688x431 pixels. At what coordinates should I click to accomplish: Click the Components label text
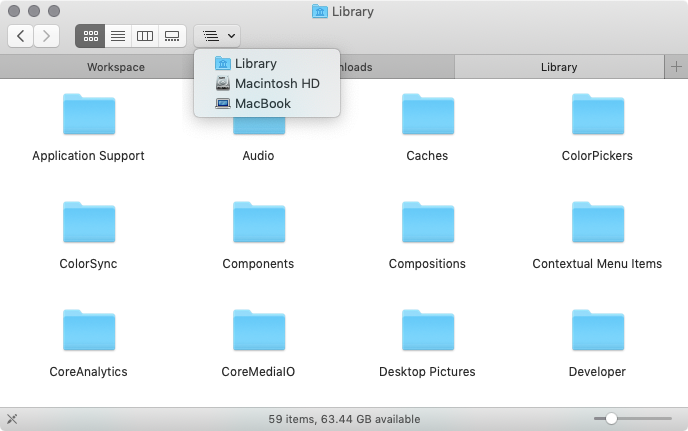(x=258, y=264)
